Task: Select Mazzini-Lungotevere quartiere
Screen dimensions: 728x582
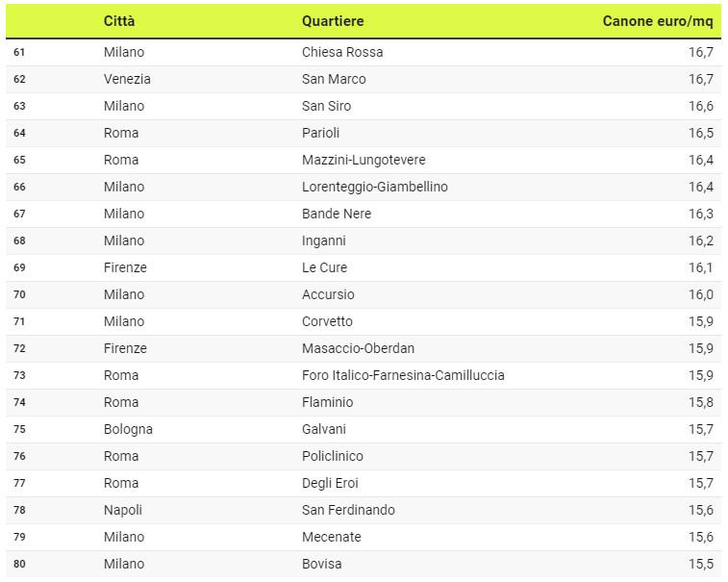Action: coord(364,160)
